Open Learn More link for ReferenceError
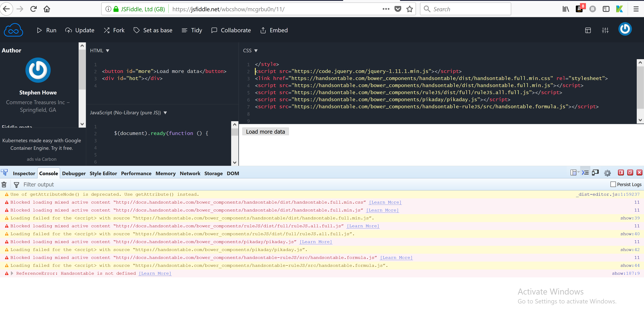The height and width of the screenshot is (310, 644). 155,273
